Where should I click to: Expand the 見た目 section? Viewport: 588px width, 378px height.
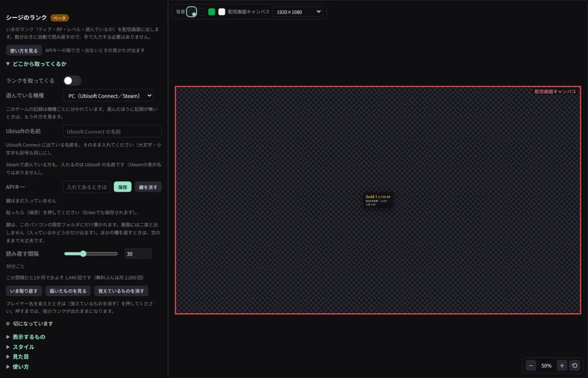pyautogui.click(x=17, y=356)
